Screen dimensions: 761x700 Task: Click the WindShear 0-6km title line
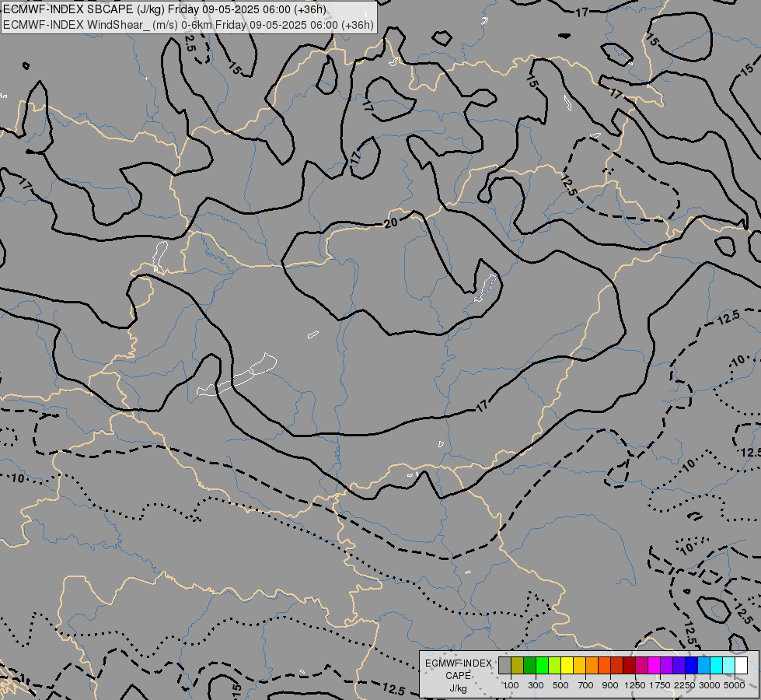tap(188, 25)
